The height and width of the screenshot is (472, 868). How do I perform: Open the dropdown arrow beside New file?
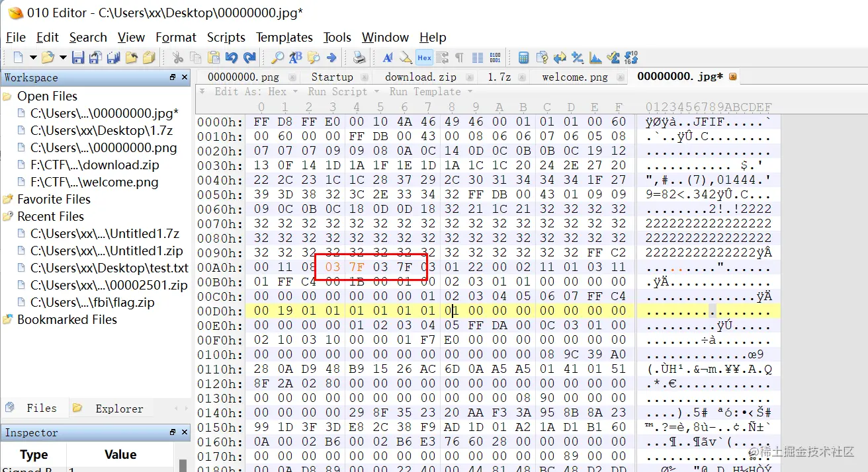coord(32,58)
